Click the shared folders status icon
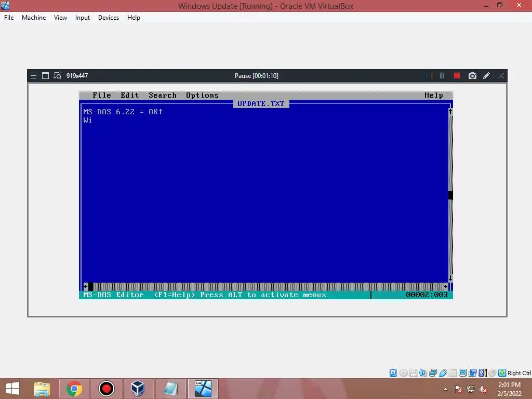The image size is (532, 399). pyautogui.click(x=453, y=373)
